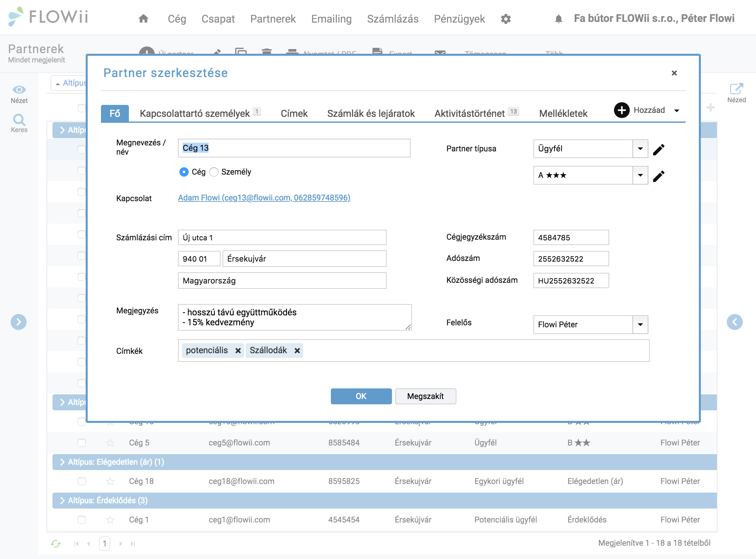Open the Keres search tool

(x=19, y=123)
